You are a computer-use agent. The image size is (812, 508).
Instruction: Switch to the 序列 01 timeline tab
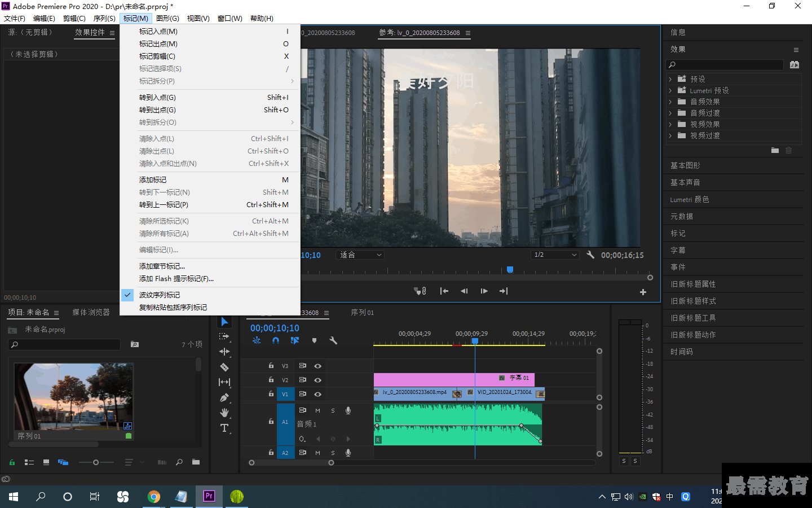[x=362, y=312]
